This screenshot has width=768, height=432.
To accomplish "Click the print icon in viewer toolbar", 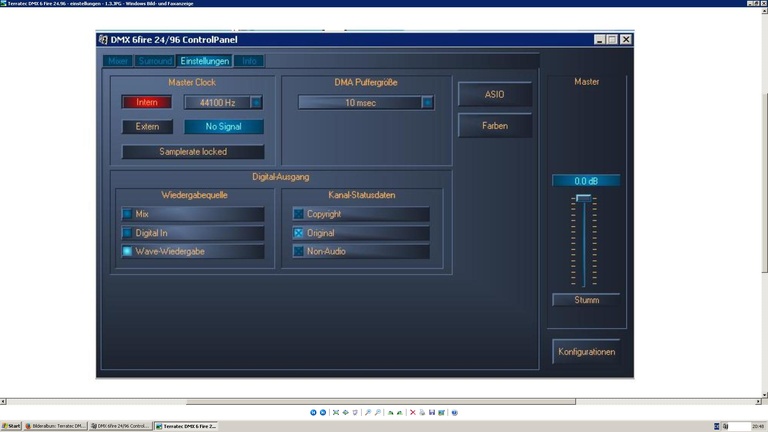I will (x=422, y=412).
